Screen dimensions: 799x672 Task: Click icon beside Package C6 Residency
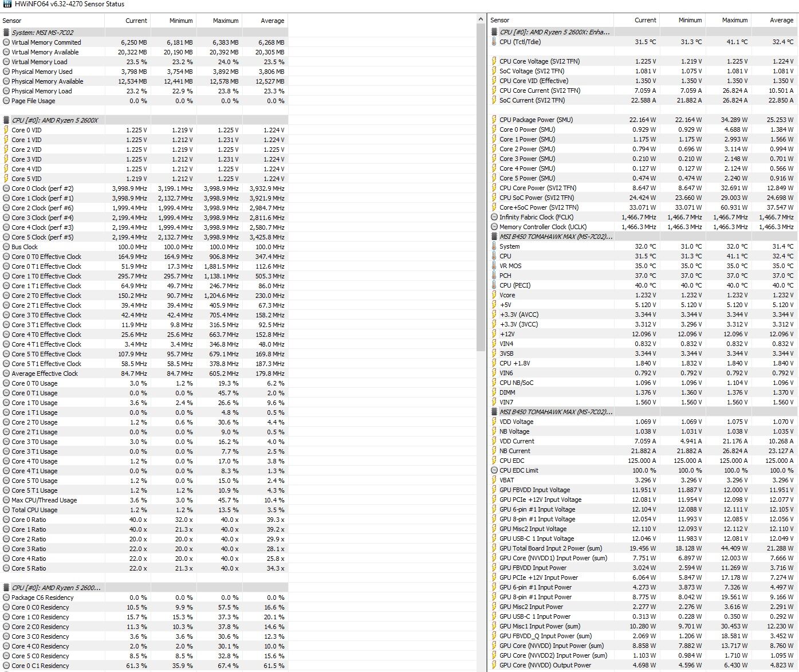[x=6, y=598]
